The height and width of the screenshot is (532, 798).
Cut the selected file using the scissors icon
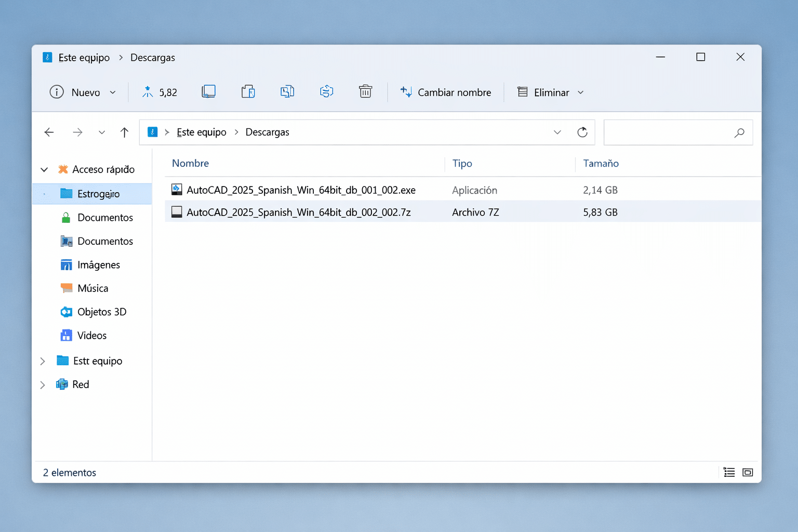148,91
